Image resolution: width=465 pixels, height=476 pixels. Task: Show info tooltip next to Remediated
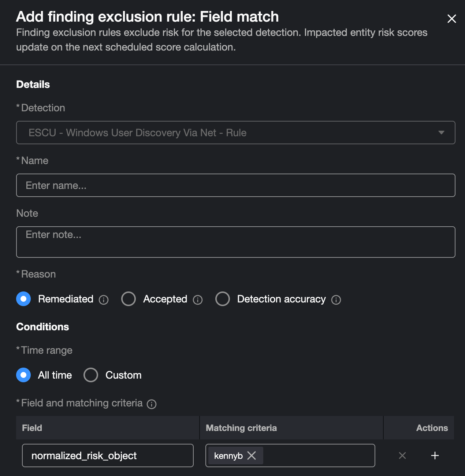[x=104, y=300]
